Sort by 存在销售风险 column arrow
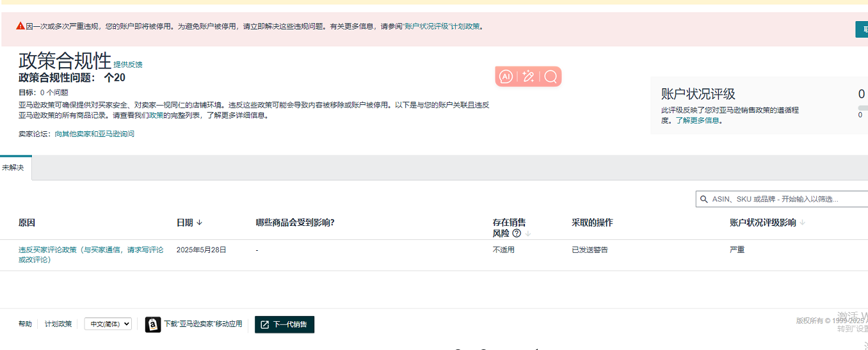The width and height of the screenshot is (868, 350). point(528,234)
